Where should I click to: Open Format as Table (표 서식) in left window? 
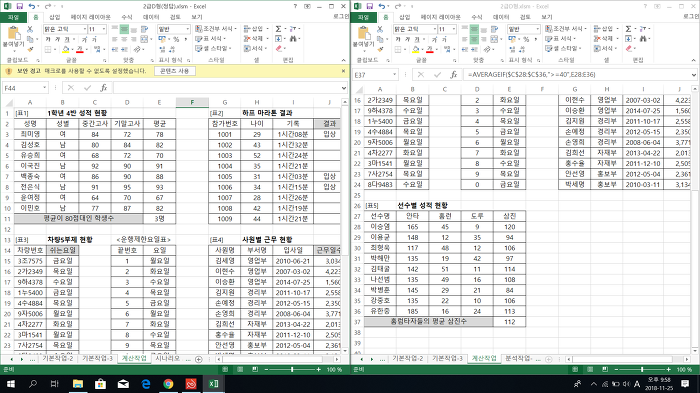click(210, 39)
